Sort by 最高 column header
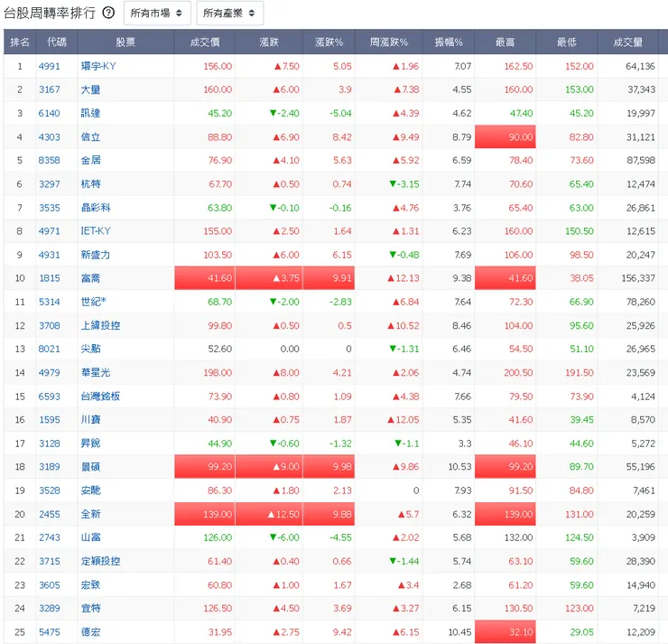 pos(506,42)
